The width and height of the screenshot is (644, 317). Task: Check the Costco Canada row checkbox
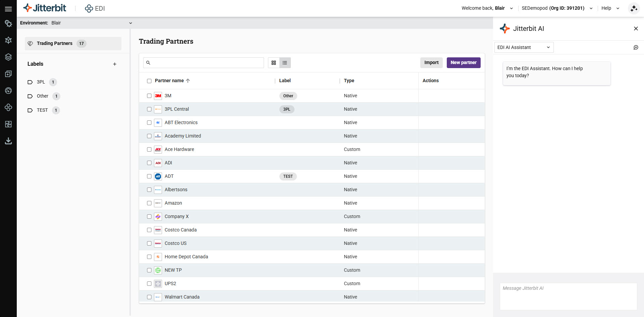click(x=149, y=230)
